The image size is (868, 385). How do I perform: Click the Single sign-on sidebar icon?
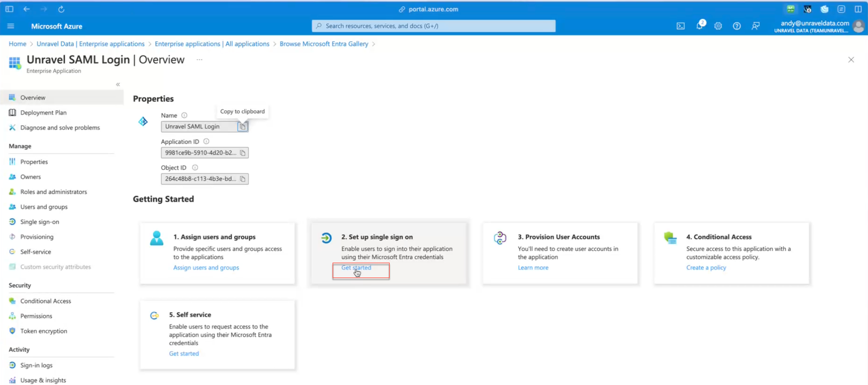click(x=12, y=222)
